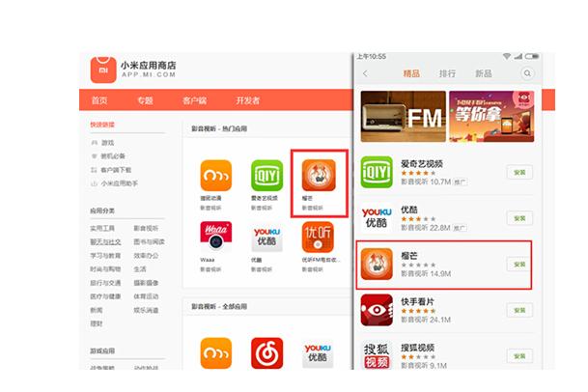Screen dimensions: 588x392
Task: Open the FM radio banner
Action: click(404, 116)
